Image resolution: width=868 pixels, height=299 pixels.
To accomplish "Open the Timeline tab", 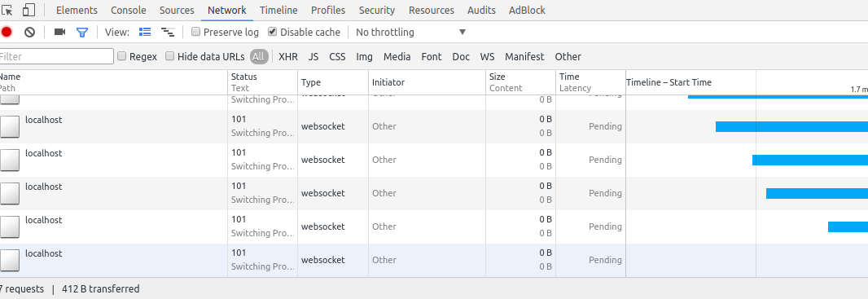I will point(278,10).
